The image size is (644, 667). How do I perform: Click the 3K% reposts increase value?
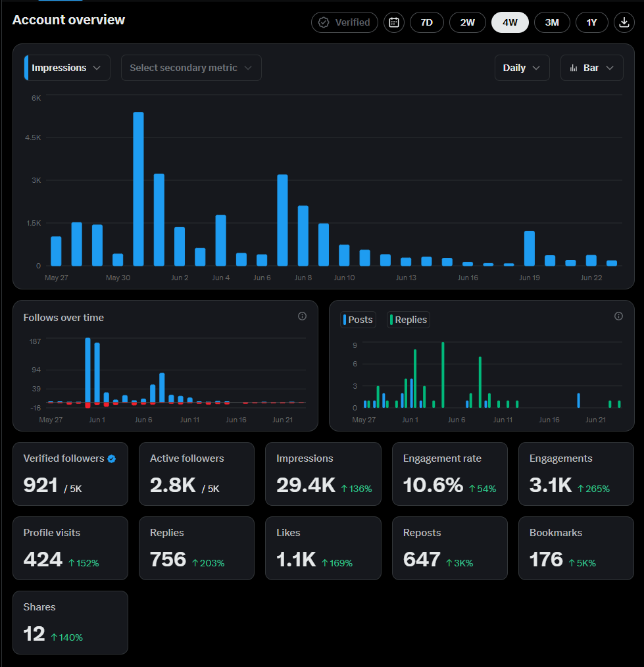pyautogui.click(x=459, y=563)
